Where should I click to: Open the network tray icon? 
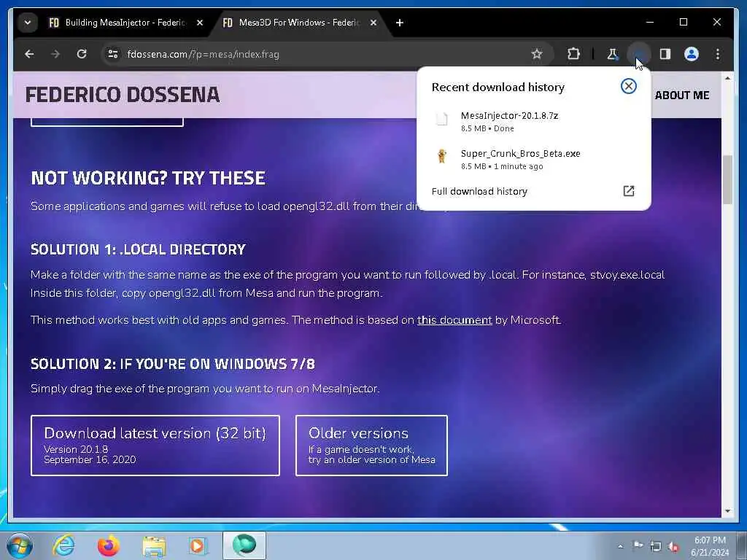[656, 546]
